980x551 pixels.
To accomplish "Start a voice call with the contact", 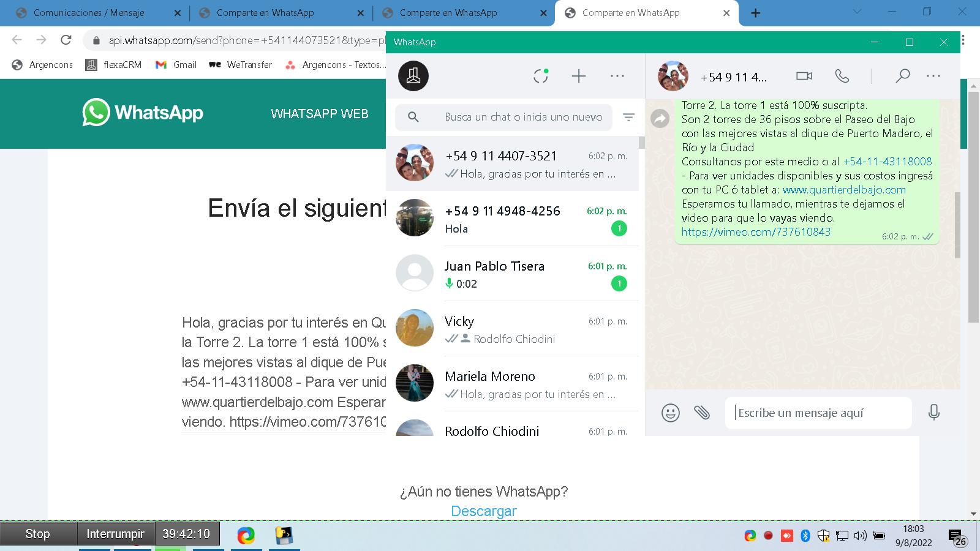I will coord(842,76).
